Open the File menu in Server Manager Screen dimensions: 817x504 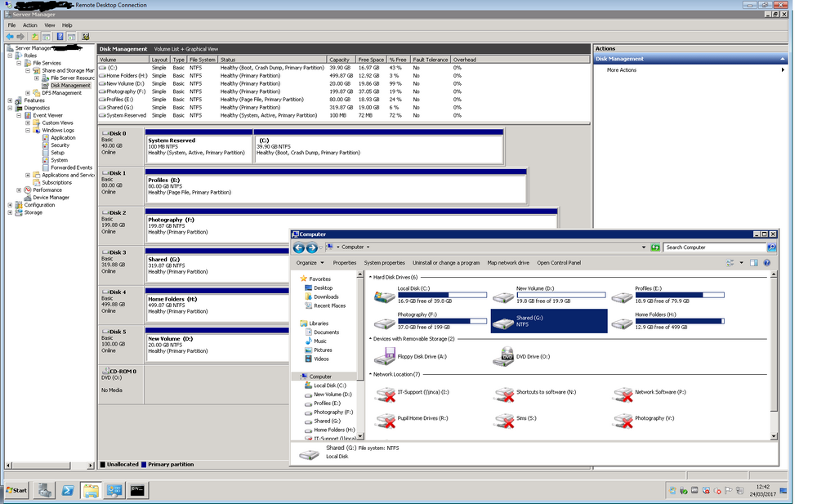[12, 25]
